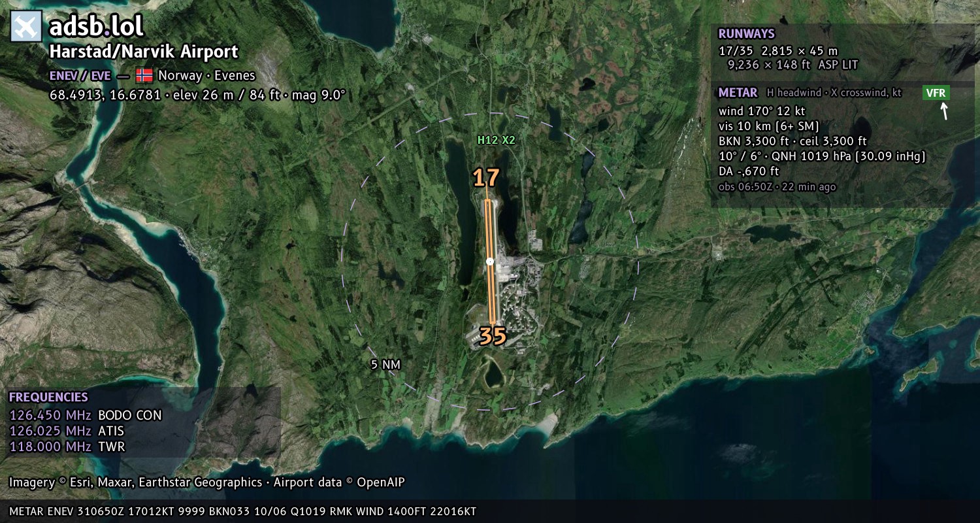The image size is (980, 523).
Task: Click the green VFR flight category badge
Action: [936, 93]
